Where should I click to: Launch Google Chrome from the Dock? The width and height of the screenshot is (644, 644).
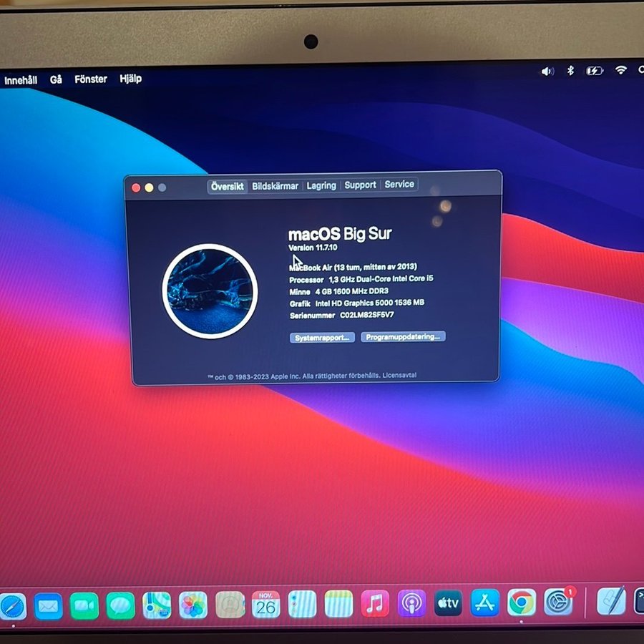coord(522,602)
